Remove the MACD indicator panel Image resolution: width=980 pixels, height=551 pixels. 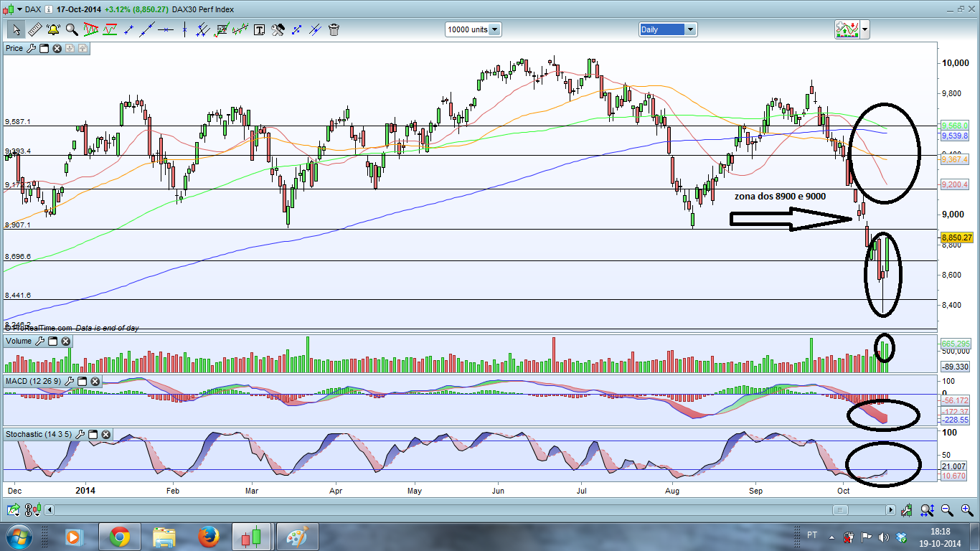pyautogui.click(x=95, y=381)
